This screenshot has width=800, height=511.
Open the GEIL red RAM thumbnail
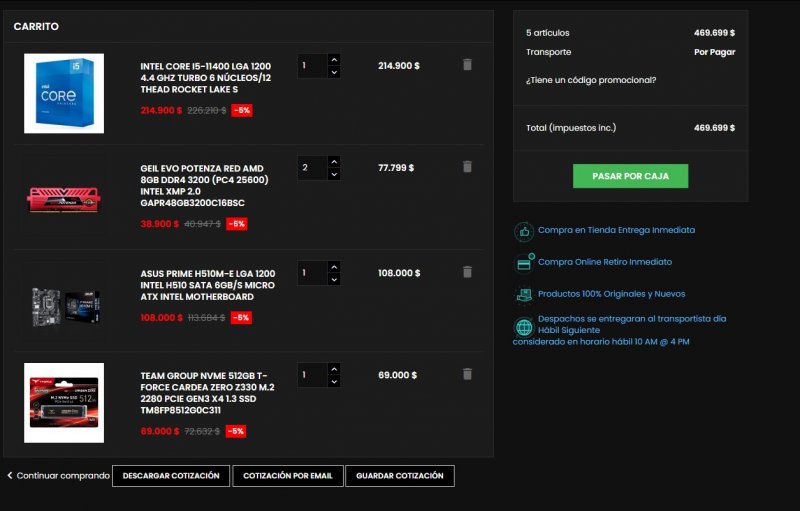point(64,199)
